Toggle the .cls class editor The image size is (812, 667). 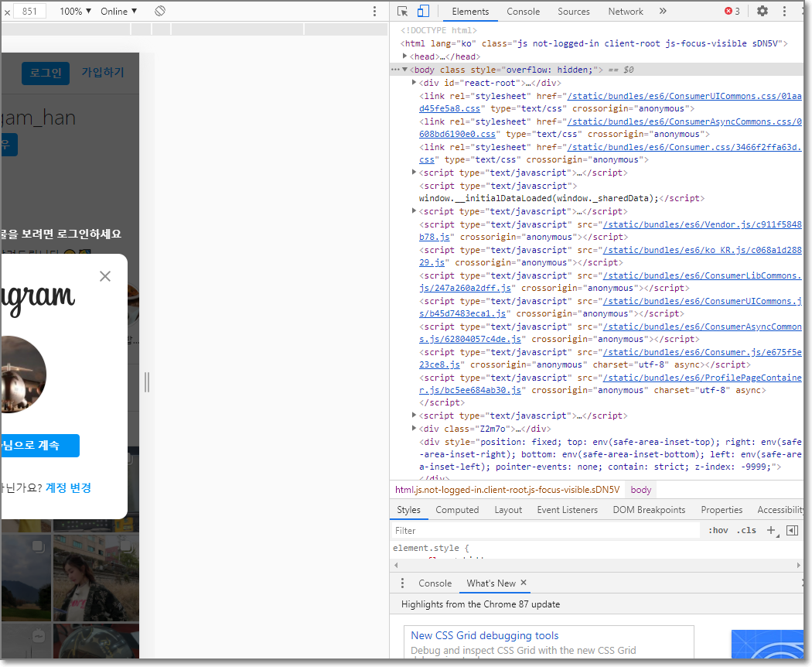point(746,530)
